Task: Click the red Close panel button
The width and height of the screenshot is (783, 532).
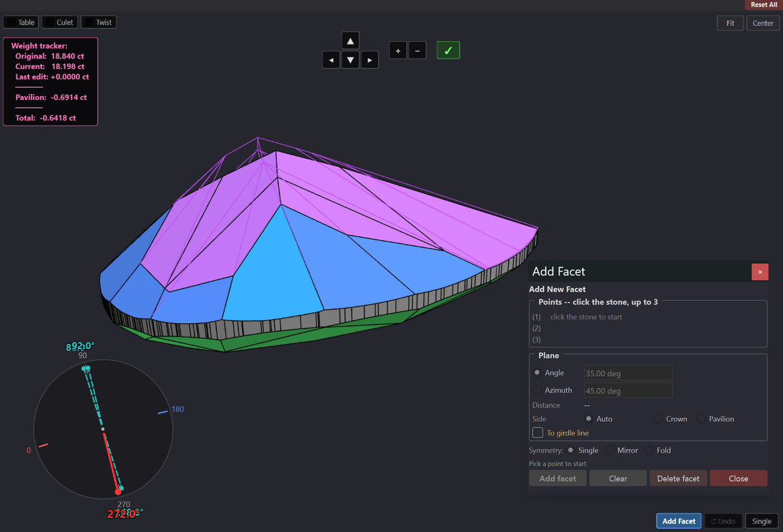Action: (x=739, y=479)
